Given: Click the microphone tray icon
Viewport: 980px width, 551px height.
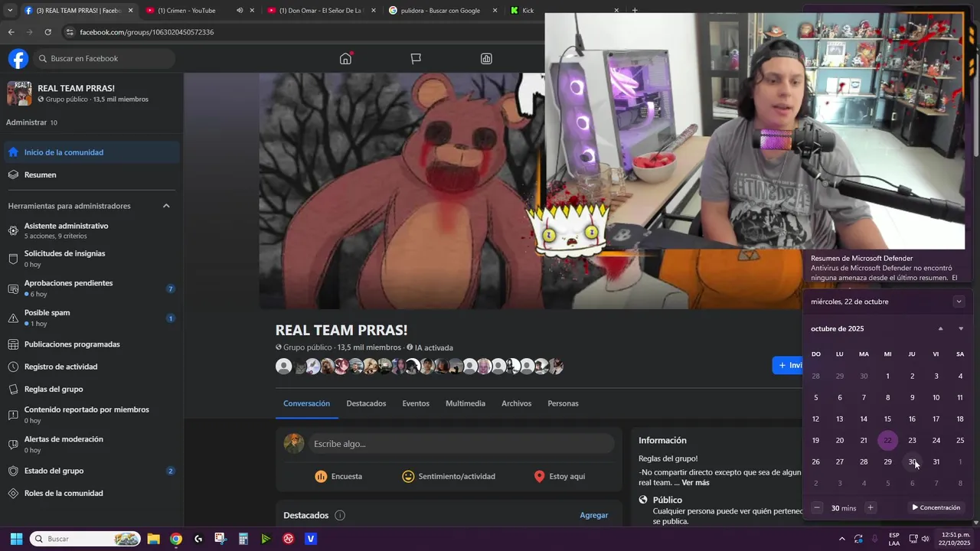Looking at the screenshot, I should (875, 539).
